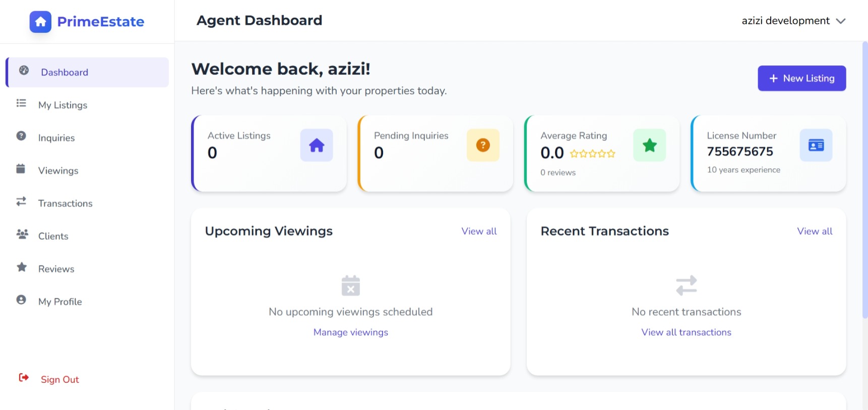Click the calendar icon in Upcoming Viewings
This screenshot has height=410, width=868.
(x=351, y=286)
